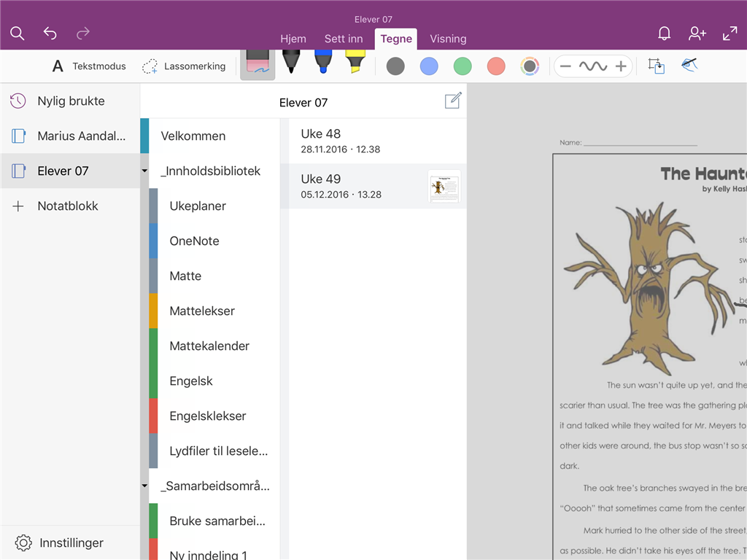Activate Lassomerking lasso select tool
The height and width of the screenshot is (560, 747).
coord(184,66)
